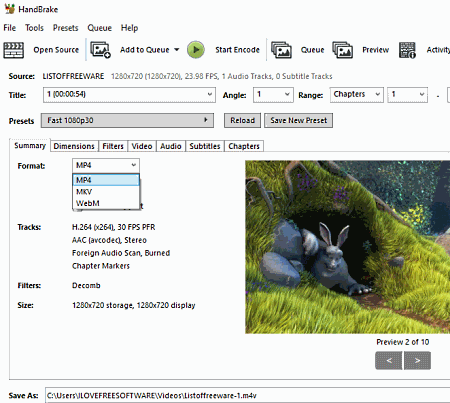
Task: Click the 1280x720 storage size text
Action: pos(134,305)
